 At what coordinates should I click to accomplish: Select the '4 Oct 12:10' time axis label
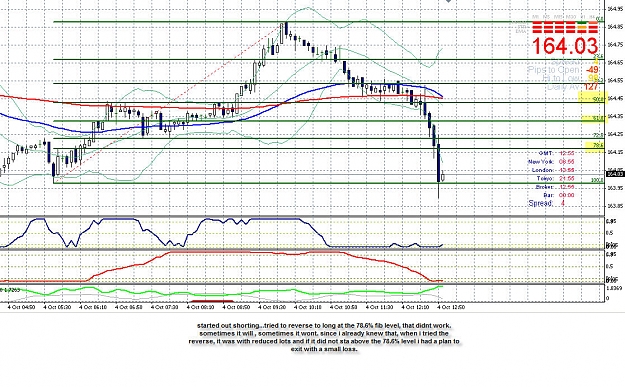(415, 307)
